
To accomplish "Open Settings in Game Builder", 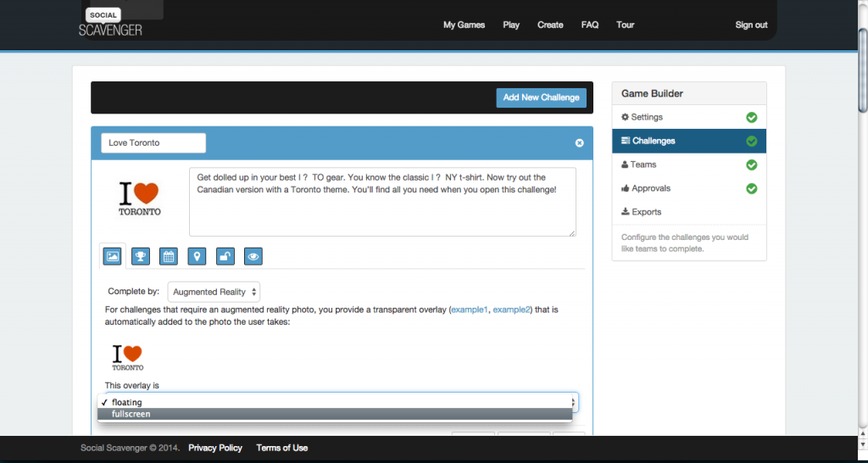I will pos(689,117).
